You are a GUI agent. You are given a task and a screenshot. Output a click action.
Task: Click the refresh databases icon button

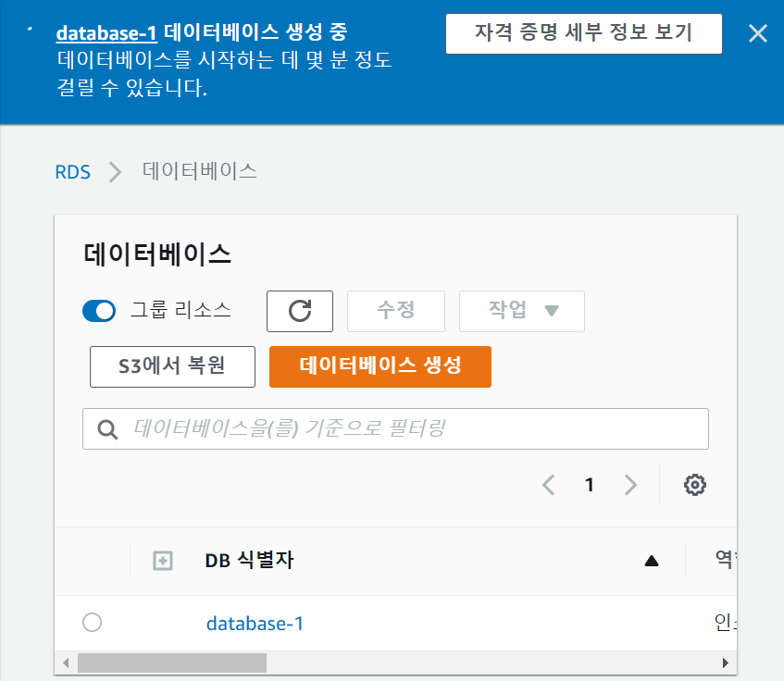click(299, 311)
